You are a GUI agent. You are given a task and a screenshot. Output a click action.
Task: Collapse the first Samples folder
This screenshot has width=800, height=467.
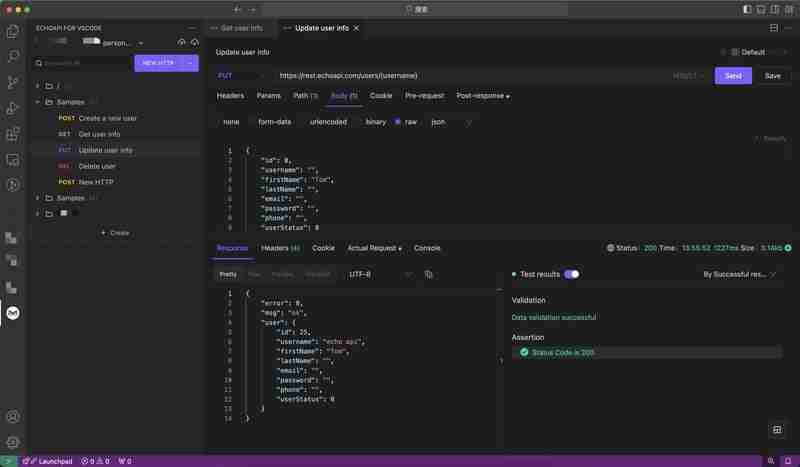(x=38, y=102)
